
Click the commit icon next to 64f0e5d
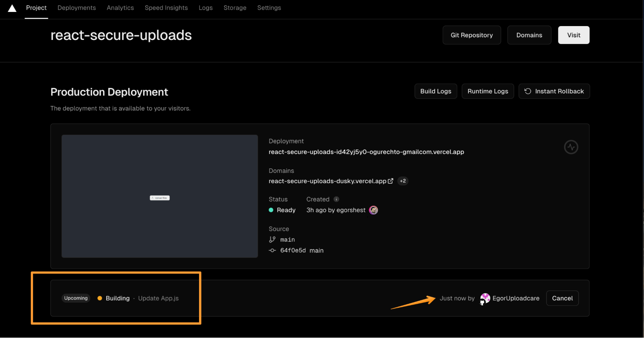(272, 250)
